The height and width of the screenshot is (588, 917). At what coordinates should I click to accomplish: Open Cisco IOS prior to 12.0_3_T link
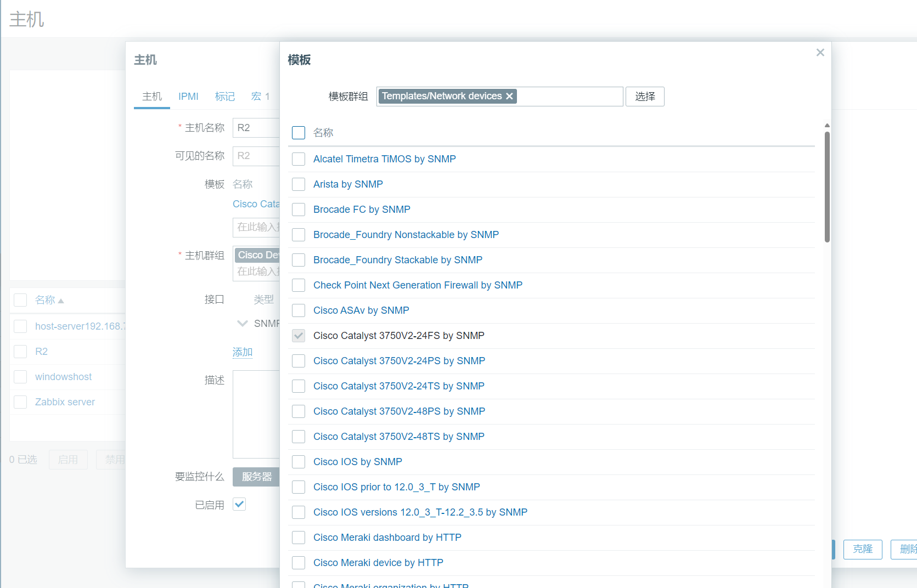click(397, 487)
